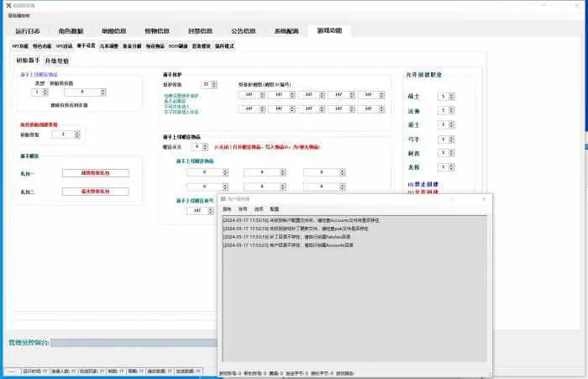
Task: Increase the 龙枪 class spinner
Action: tap(452, 165)
